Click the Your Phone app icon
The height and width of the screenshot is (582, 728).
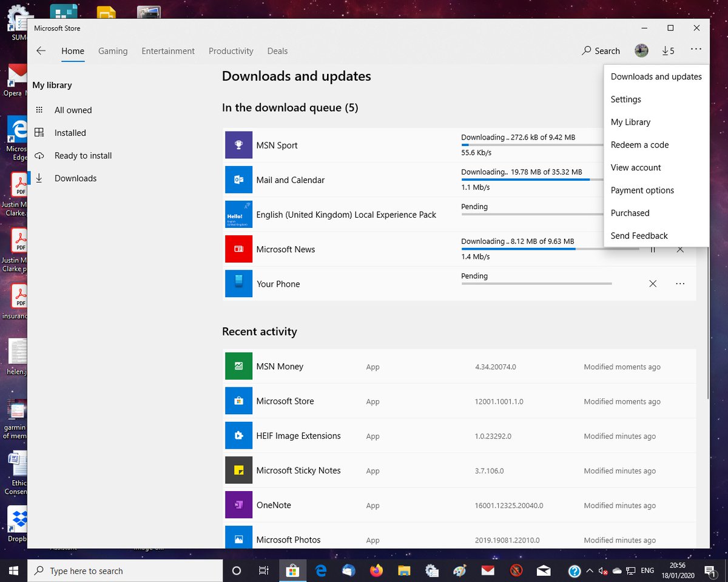coord(238,284)
